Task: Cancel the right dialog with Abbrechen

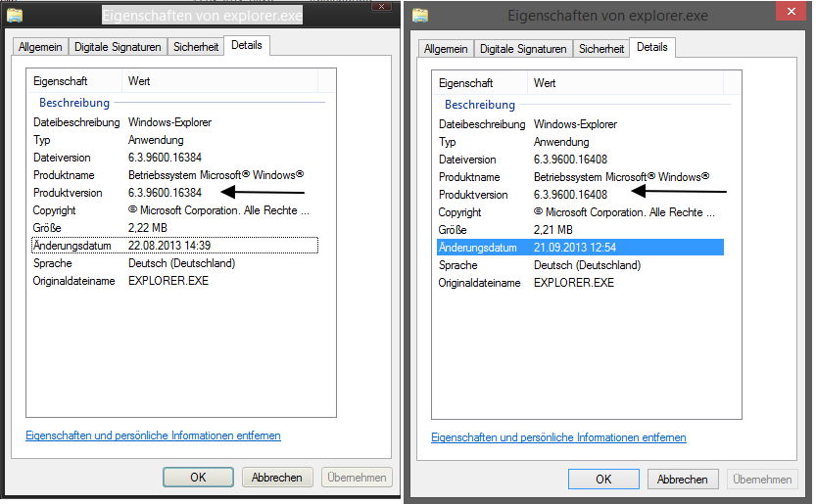Action: 684,480
